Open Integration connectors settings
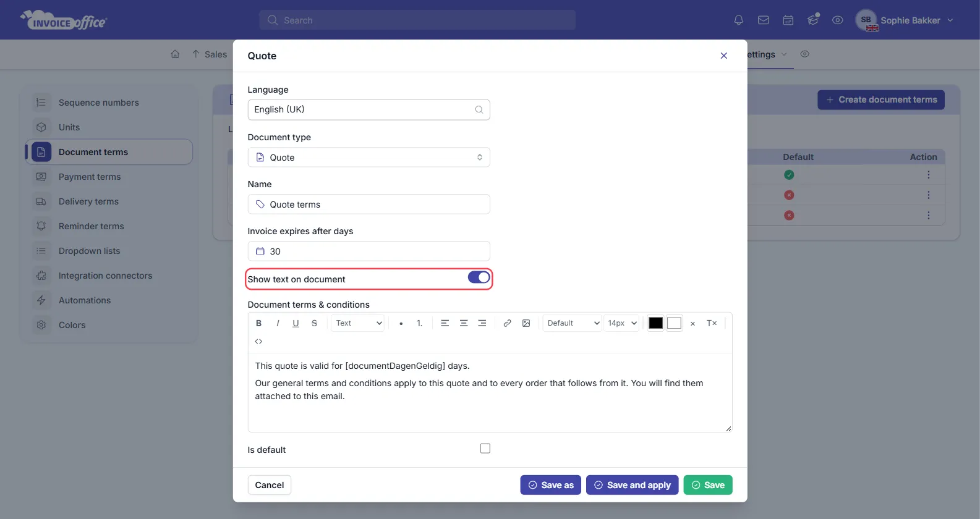This screenshot has width=980, height=519. pyautogui.click(x=109, y=276)
